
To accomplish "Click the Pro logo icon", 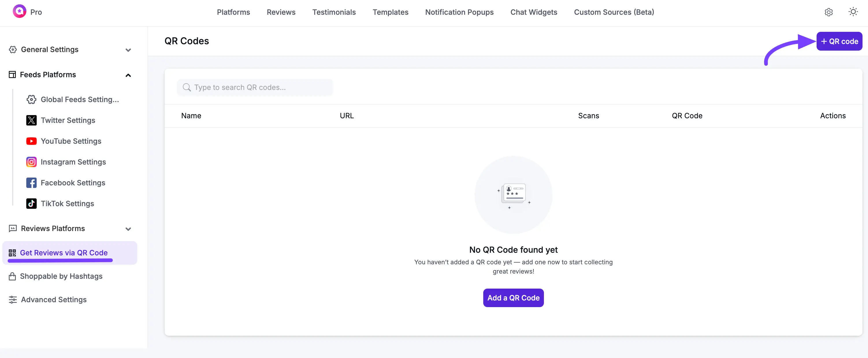I will click(x=20, y=12).
